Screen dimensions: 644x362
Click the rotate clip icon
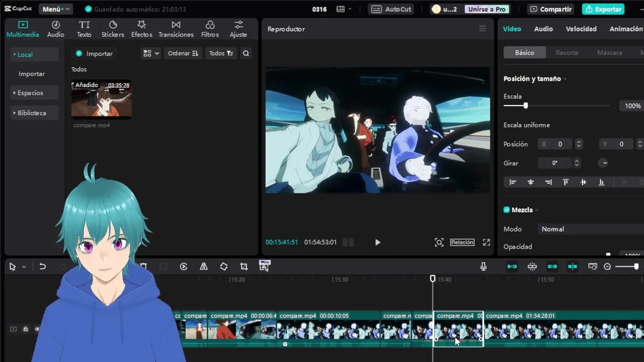[224, 266]
